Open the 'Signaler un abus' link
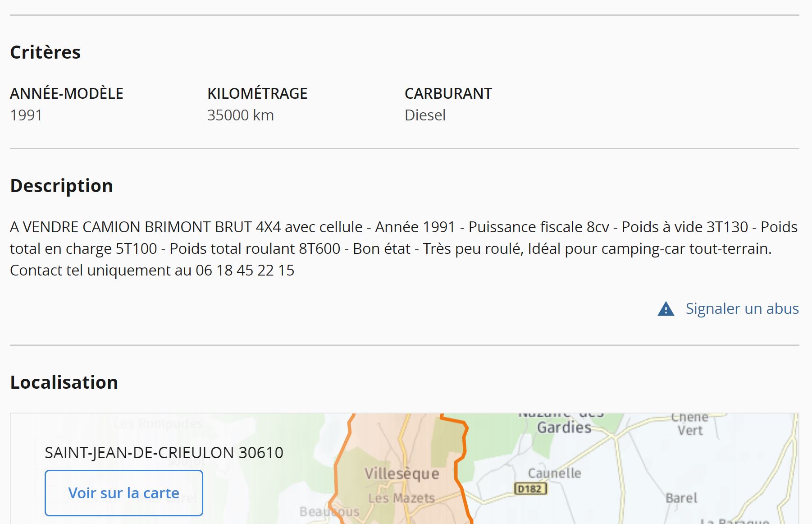The width and height of the screenshot is (812, 524). tap(742, 309)
